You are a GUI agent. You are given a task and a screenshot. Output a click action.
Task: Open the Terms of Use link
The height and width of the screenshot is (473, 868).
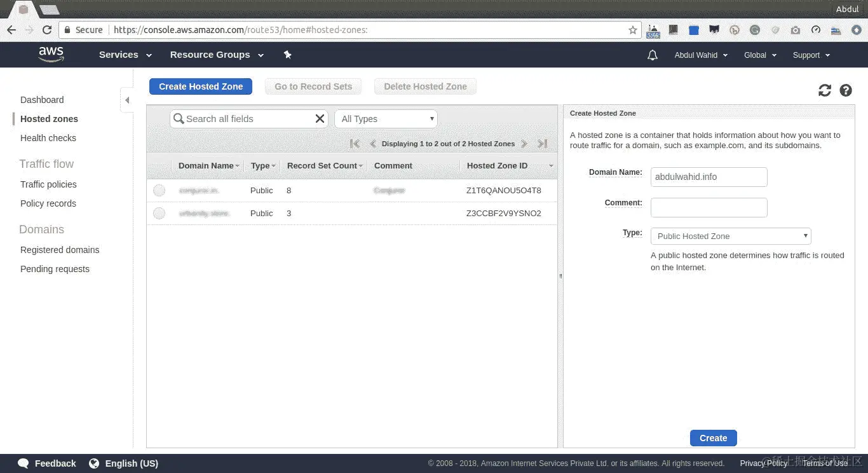click(825, 463)
